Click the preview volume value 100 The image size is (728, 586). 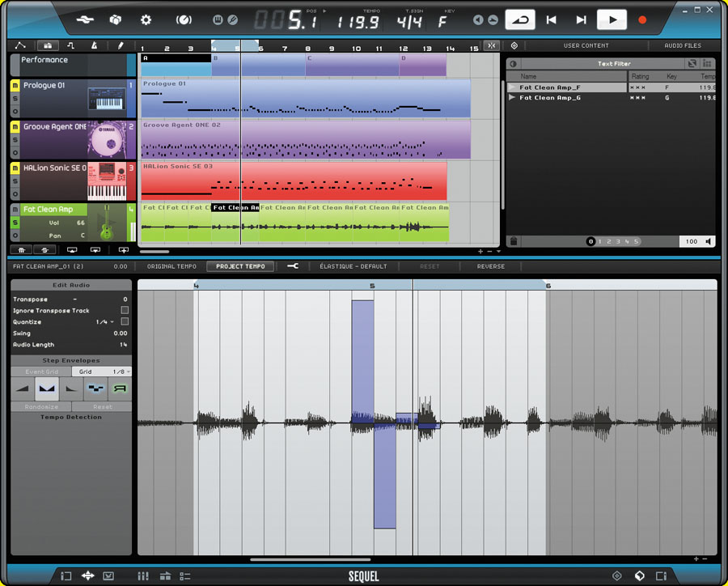[x=692, y=241]
